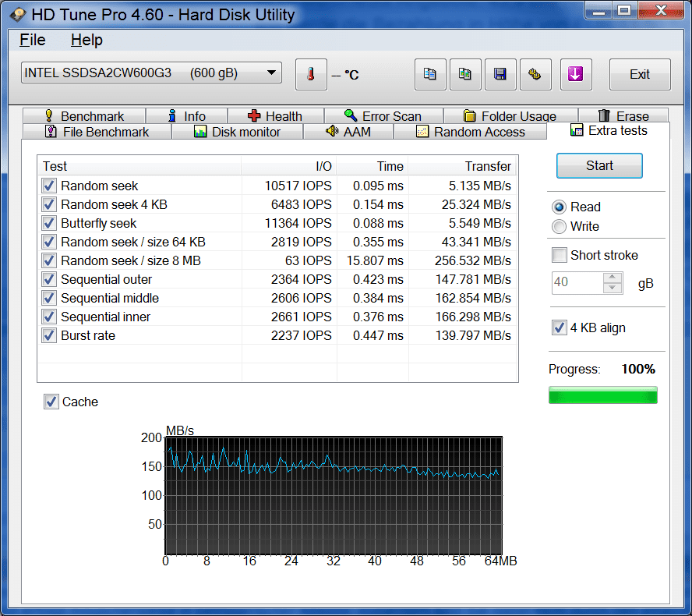Select the Extra tests tab
The height and width of the screenshot is (616, 692).
click(609, 131)
